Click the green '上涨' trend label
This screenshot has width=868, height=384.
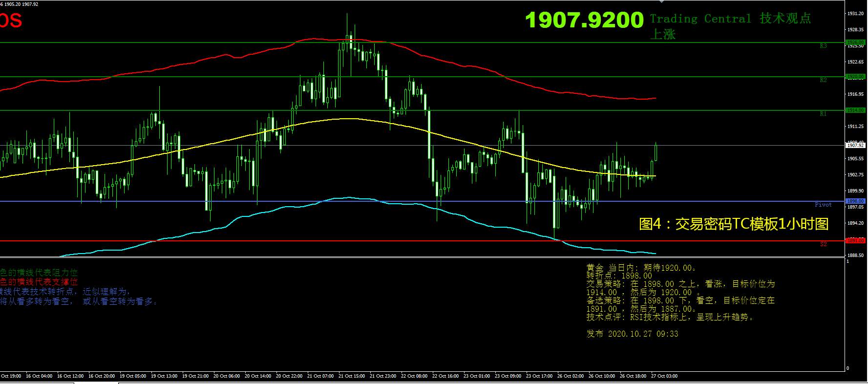tap(662, 34)
